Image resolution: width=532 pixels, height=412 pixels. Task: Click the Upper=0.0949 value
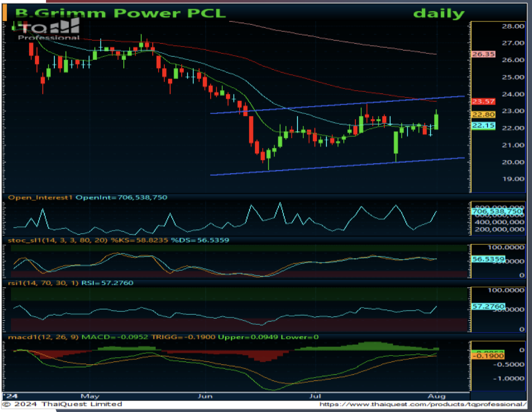pyautogui.click(x=248, y=337)
